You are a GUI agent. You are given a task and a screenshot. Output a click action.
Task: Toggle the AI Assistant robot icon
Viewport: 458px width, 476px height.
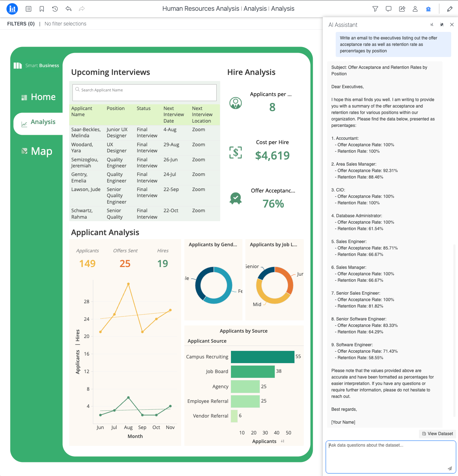tap(428, 9)
